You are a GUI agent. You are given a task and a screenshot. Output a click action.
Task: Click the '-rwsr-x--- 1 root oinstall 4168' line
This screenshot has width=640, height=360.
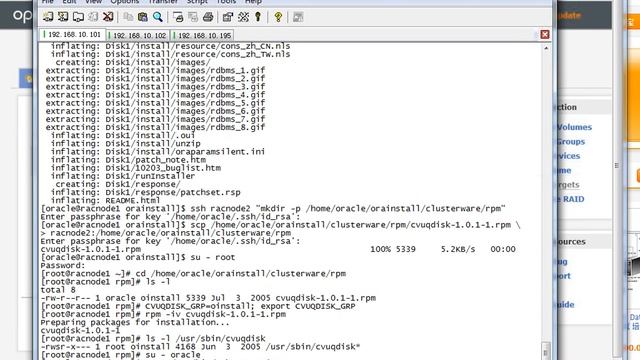200,347
